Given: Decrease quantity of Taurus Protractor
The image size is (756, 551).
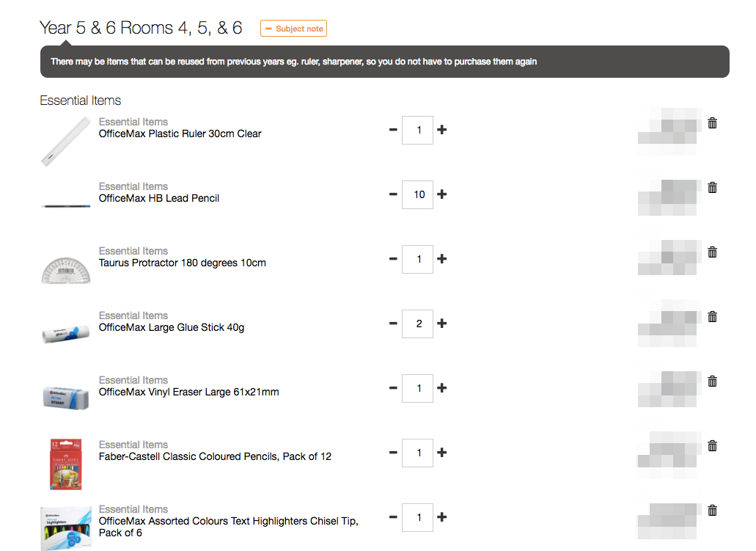Looking at the screenshot, I should click(393, 259).
